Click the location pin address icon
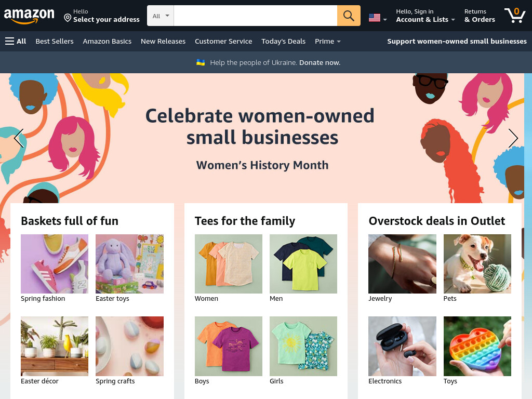 point(68,18)
